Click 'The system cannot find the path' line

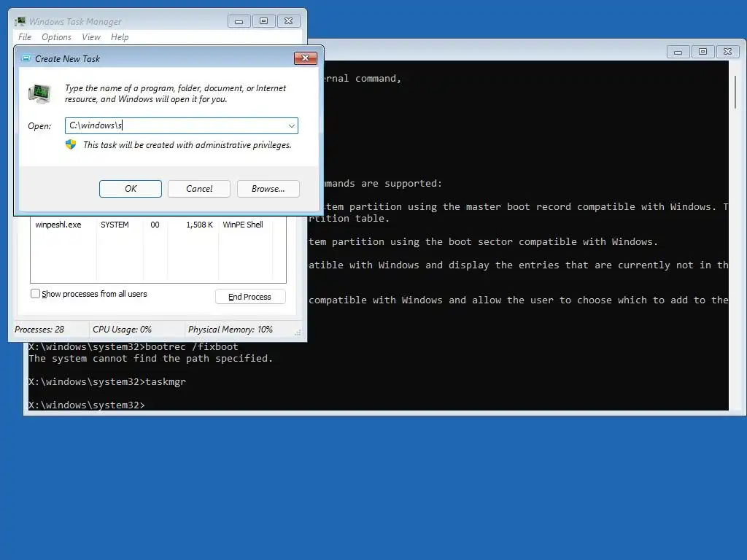coord(150,358)
